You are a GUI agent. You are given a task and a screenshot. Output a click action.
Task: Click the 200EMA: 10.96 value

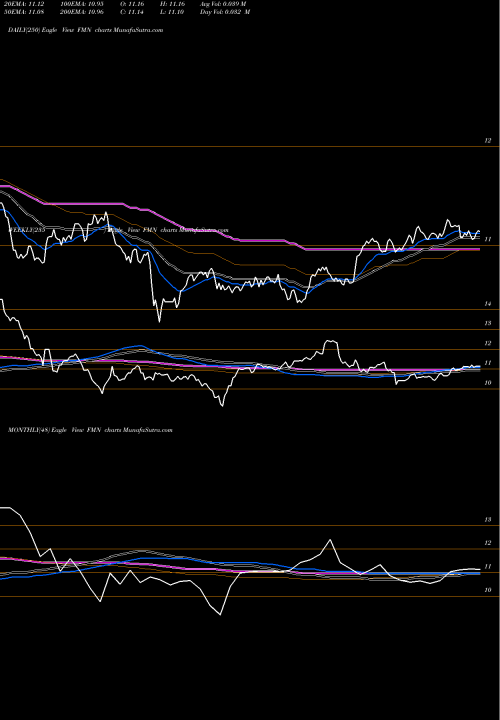[81, 12]
